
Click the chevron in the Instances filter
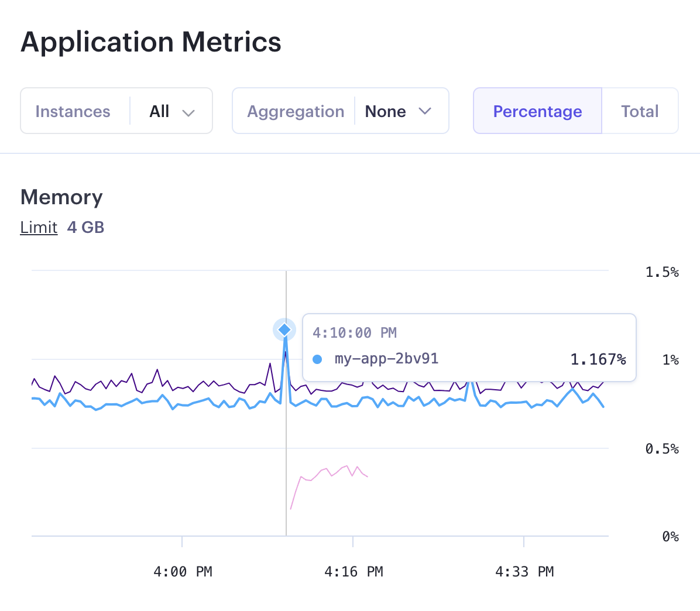click(189, 111)
